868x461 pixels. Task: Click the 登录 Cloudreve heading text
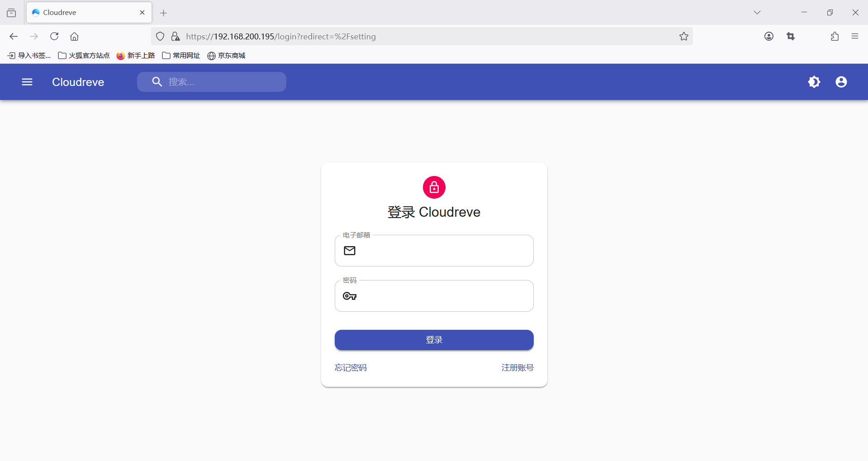pos(434,212)
